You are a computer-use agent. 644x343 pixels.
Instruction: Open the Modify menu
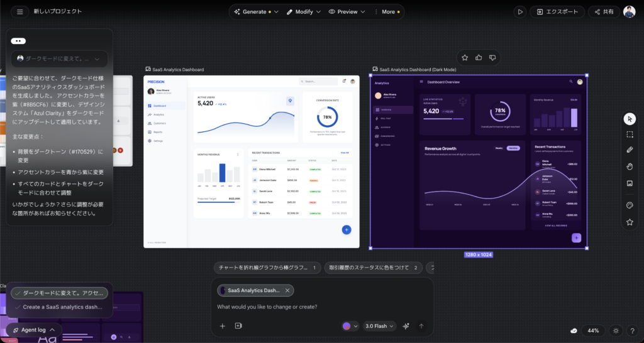pyautogui.click(x=304, y=11)
